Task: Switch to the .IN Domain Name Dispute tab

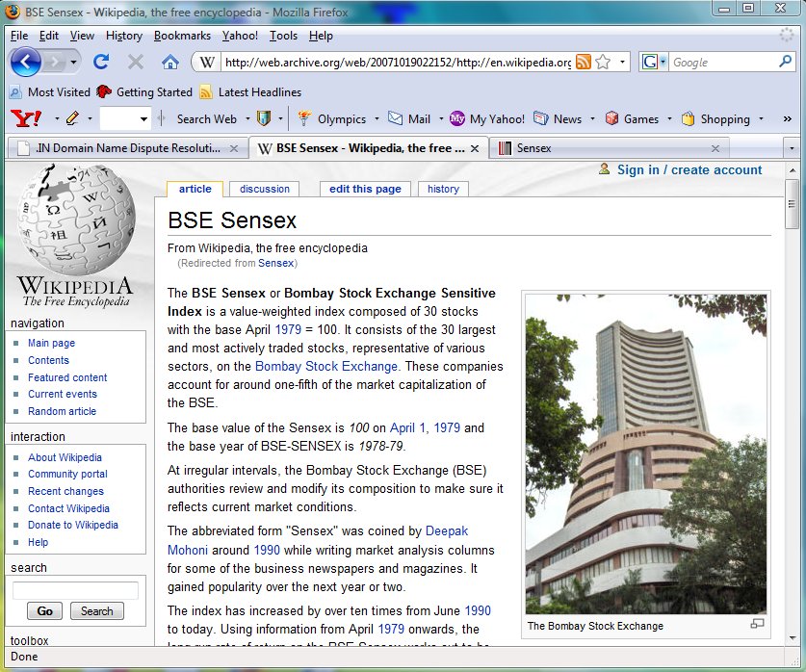Action: (x=128, y=148)
